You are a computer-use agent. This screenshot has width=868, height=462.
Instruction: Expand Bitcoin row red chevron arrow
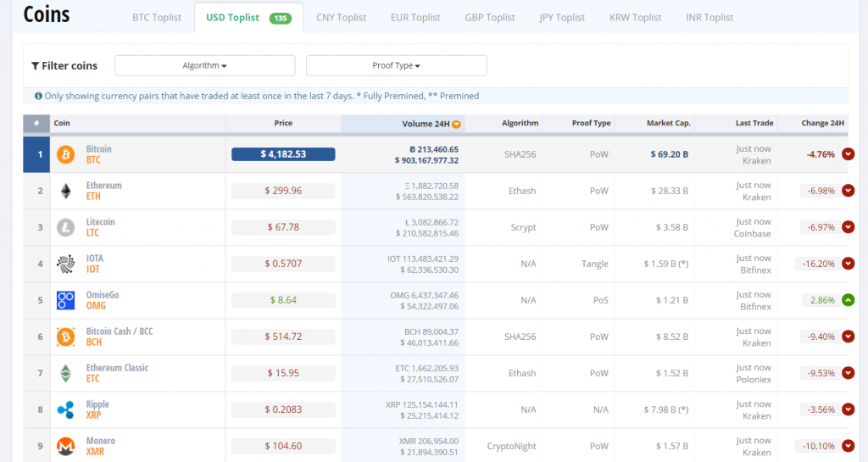tap(848, 154)
